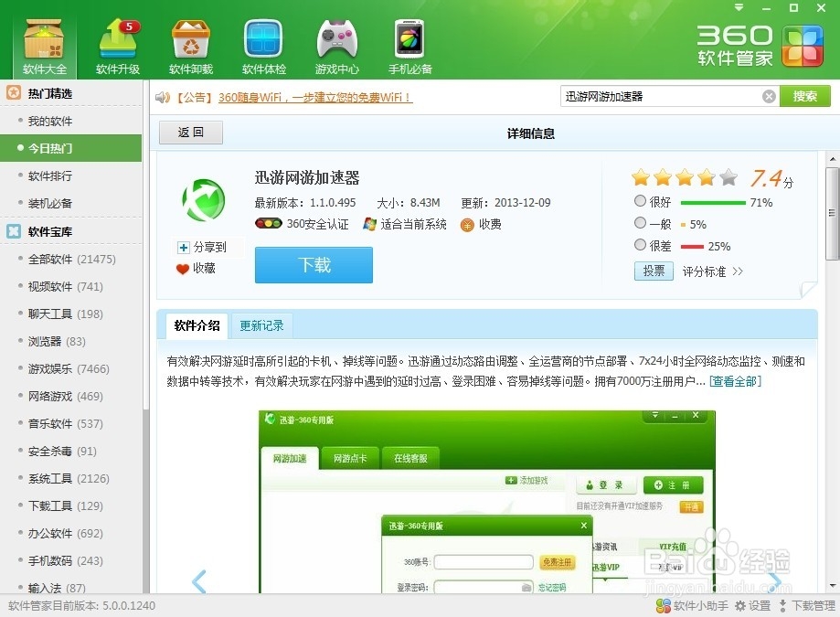Open the 软件大全 software library icon

[45, 47]
